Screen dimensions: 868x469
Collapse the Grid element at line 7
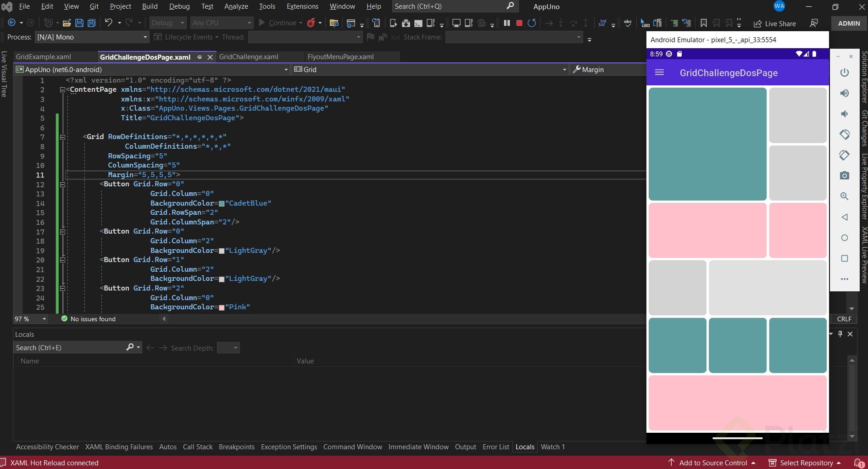62,137
